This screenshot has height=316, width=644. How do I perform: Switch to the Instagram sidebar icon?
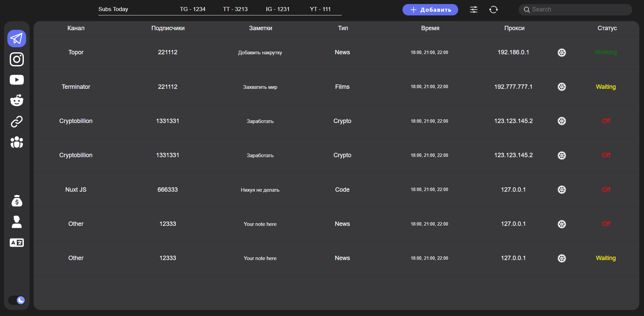point(17,59)
